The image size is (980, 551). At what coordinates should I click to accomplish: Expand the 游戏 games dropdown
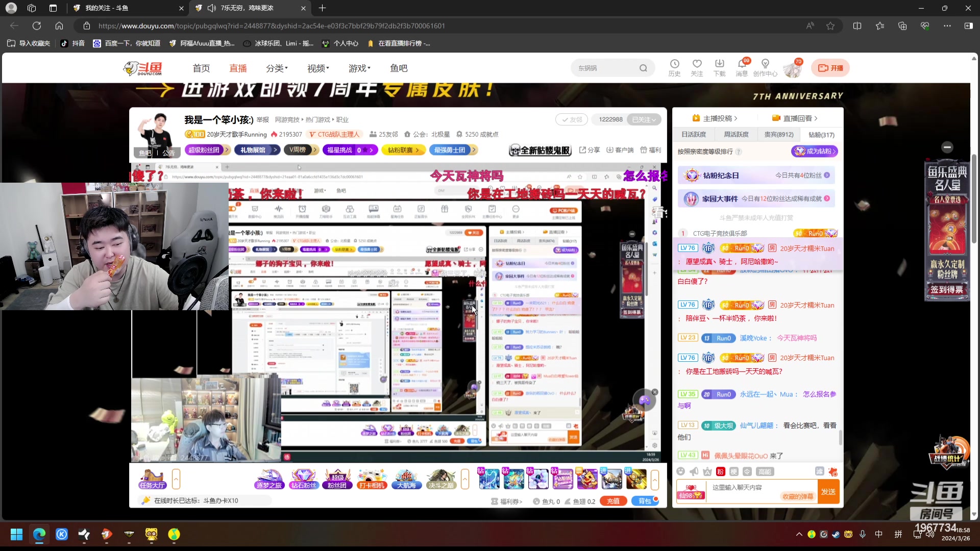[x=359, y=68]
